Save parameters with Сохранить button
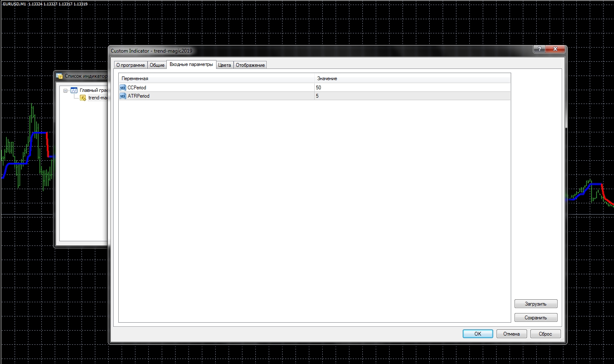The width and height of the screenshot is (614, 364). 536,318
